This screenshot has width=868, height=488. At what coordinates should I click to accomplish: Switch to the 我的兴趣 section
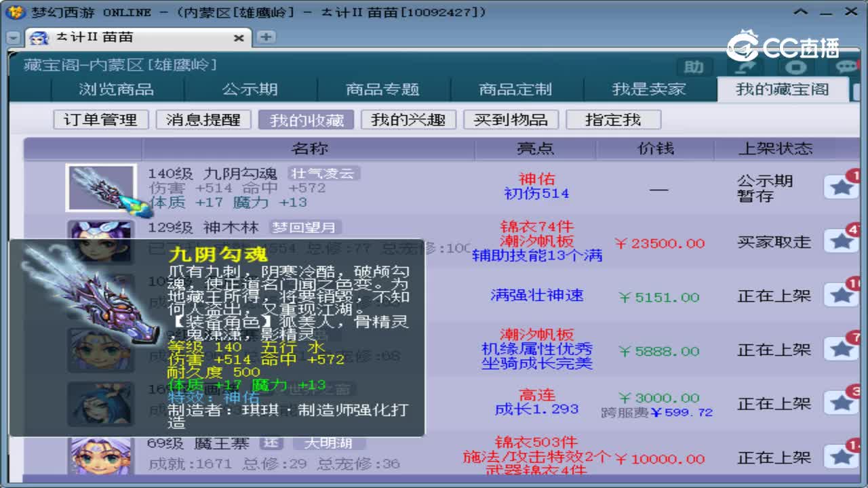409,119
